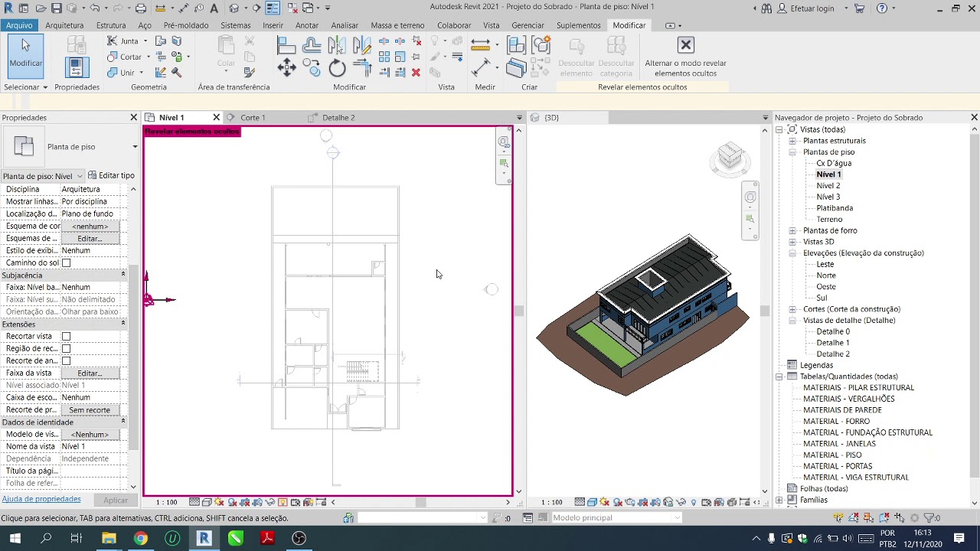980x551 pixels.
Task: Open Ajuda de propriedades link
Action: (x=41, y=499)
